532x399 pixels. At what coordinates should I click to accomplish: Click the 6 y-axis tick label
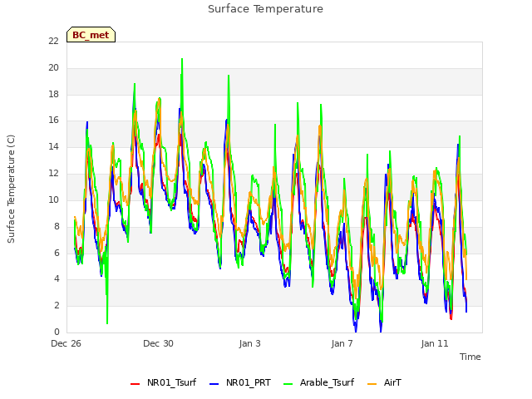(57, 253)
